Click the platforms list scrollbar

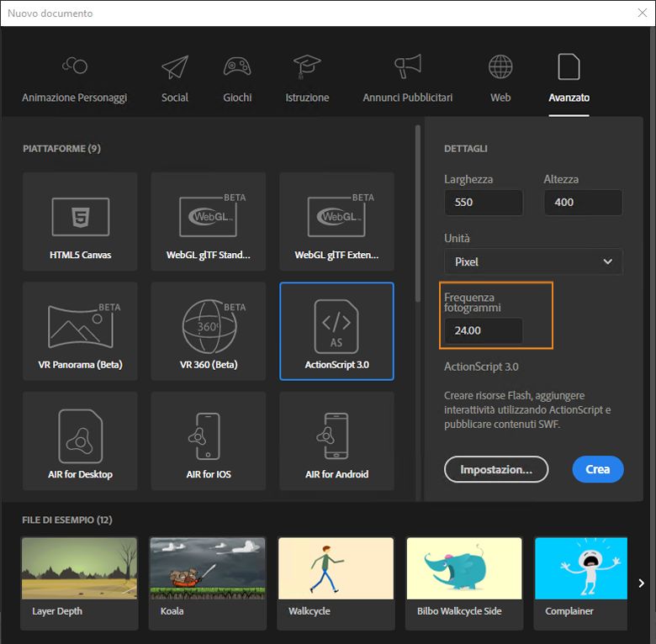tap(417, 214)
